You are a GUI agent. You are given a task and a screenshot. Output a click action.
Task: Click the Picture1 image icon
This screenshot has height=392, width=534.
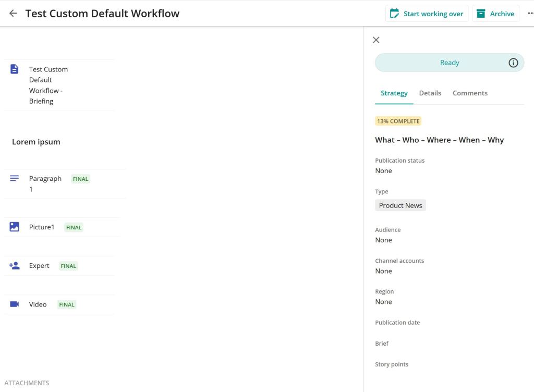[x=15, y=227]
